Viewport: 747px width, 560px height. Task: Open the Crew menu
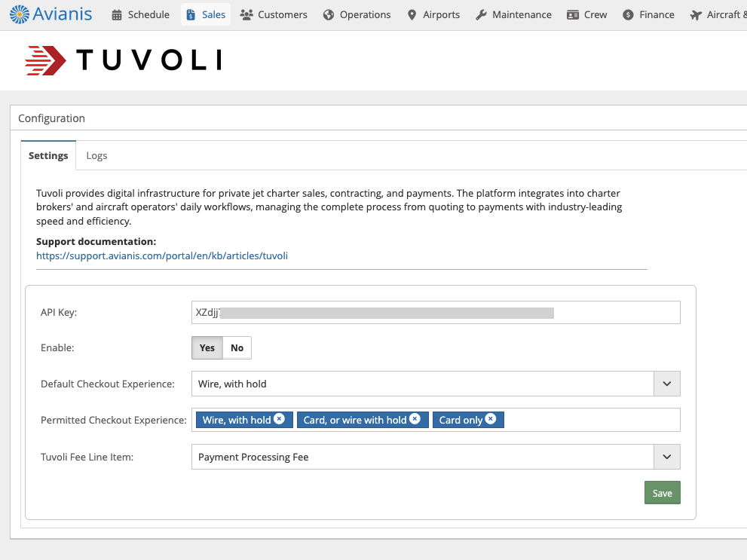point(587,15)
